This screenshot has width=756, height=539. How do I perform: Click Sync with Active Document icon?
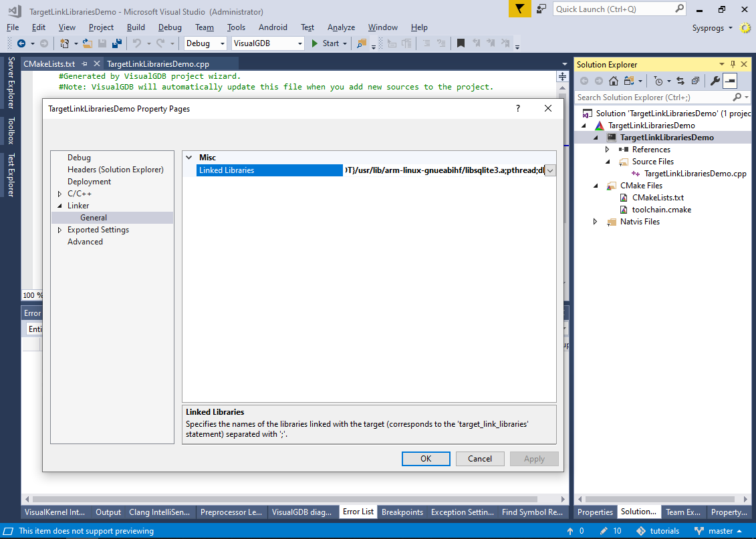pos(680,81)
